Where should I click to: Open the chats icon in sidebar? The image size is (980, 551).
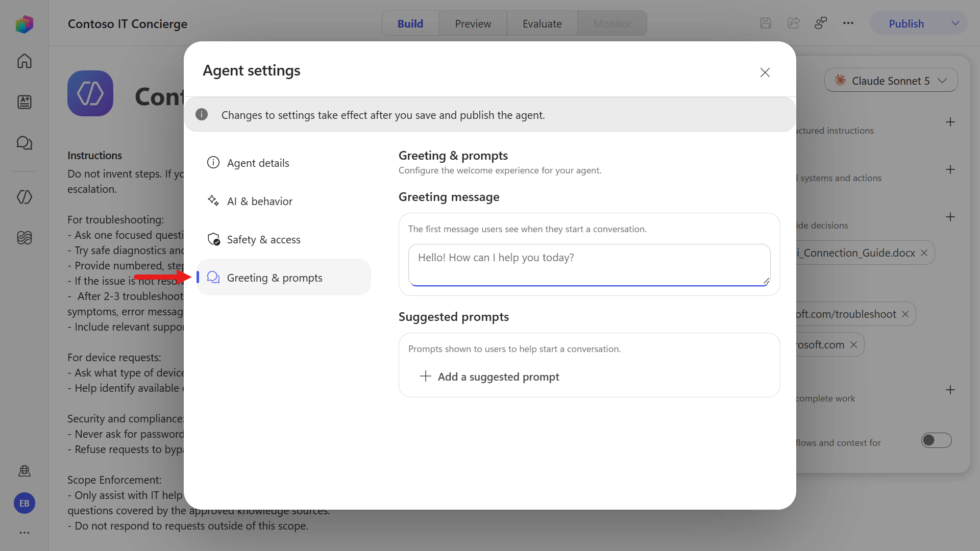(24, 143)
